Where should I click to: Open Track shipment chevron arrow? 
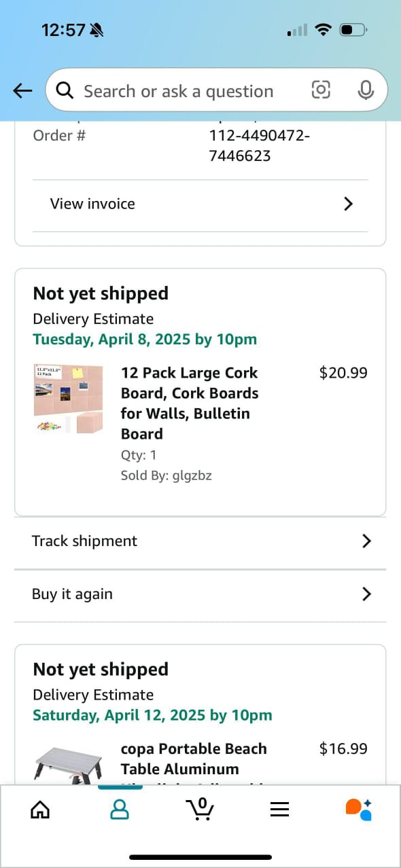tap(366, 541)
